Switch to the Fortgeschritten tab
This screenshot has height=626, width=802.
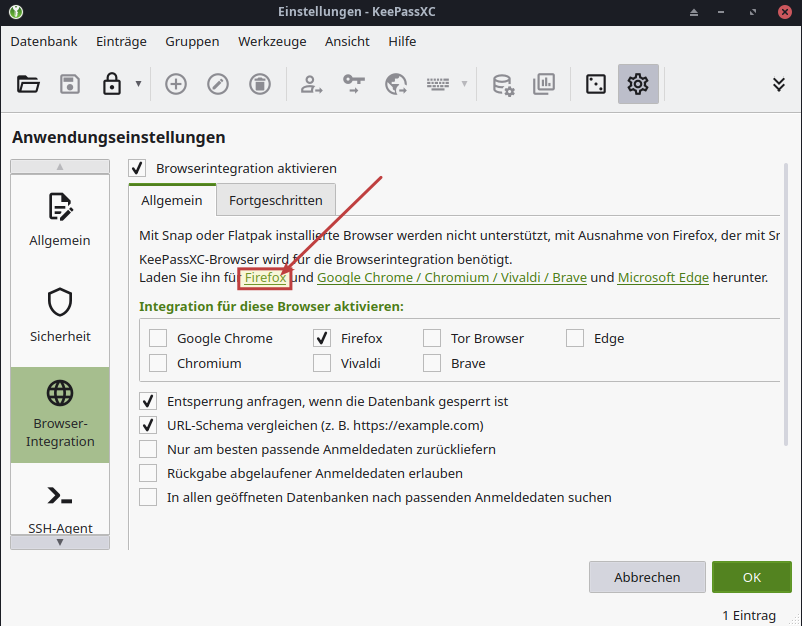[276, 200]
